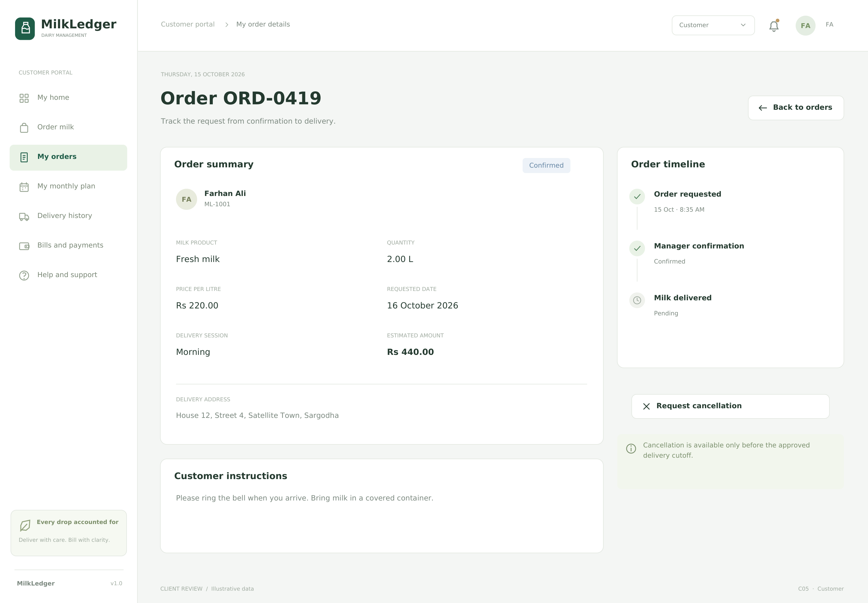Open My monthly plan

[68, 187]
